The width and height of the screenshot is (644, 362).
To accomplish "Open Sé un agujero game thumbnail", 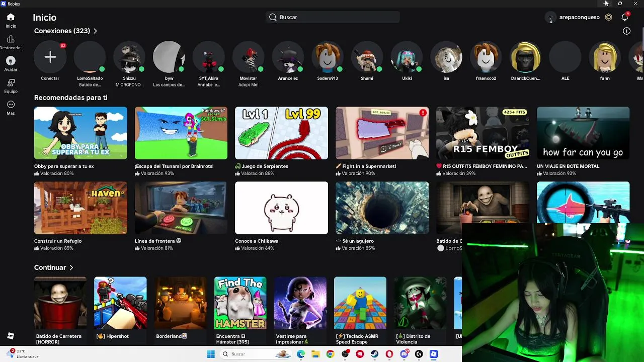I will 382,208.
